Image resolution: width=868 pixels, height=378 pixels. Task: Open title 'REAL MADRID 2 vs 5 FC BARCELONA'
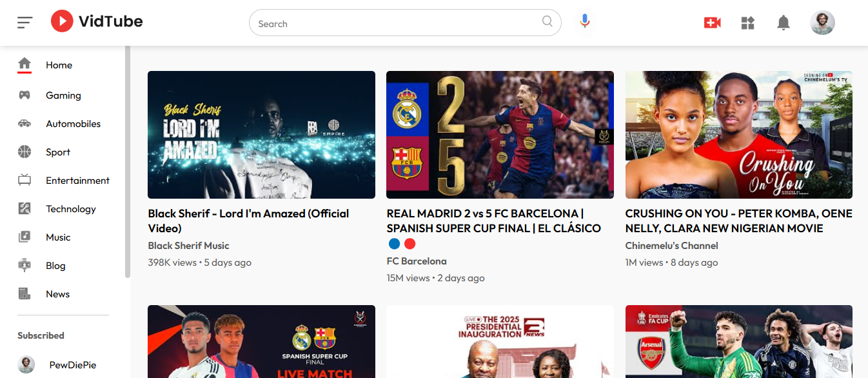(493, 221)
